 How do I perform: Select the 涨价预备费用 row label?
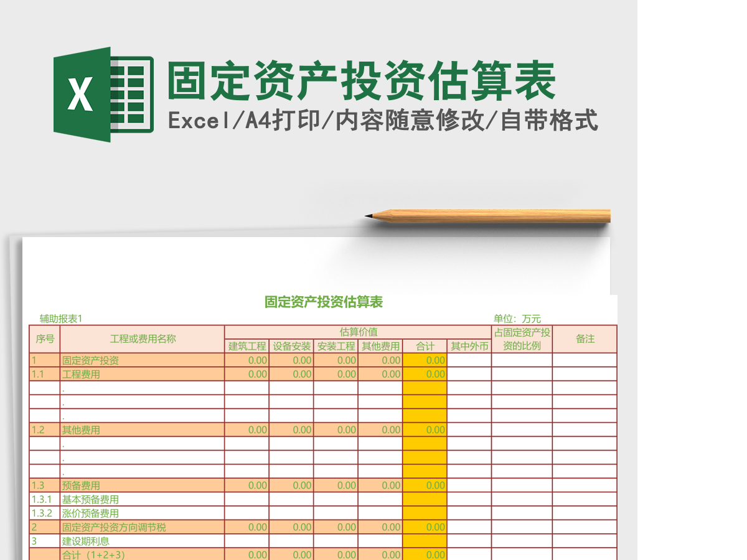(143, 513)
